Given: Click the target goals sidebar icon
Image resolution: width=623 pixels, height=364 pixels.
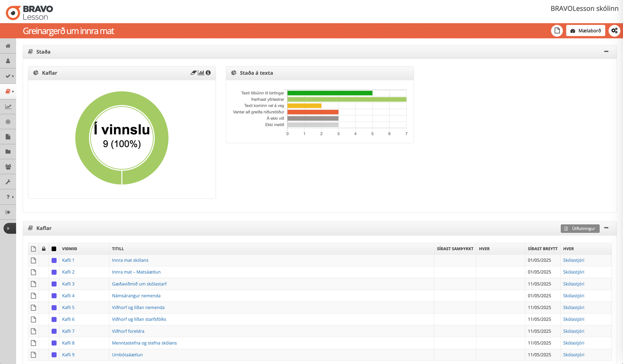Looking at the screenshot, I should [8, 122].
